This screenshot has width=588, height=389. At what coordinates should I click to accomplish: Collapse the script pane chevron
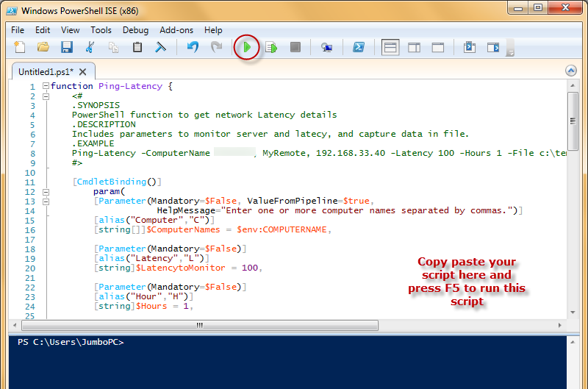(x=571, y=71)
